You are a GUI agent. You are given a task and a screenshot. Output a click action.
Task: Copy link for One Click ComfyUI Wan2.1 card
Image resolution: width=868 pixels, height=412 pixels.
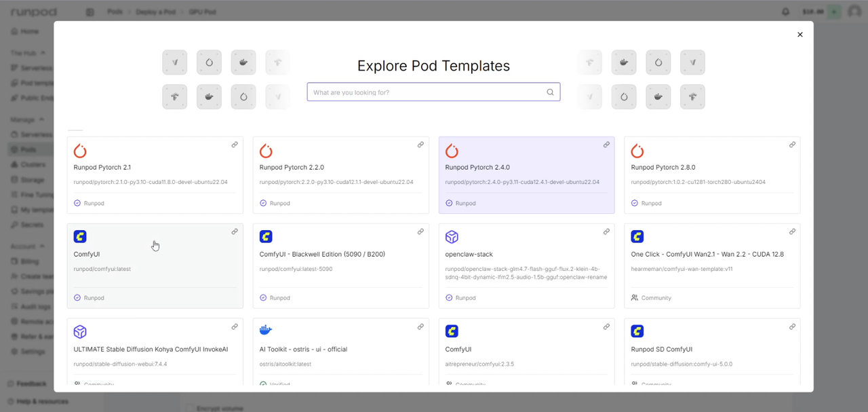[792, 231]
